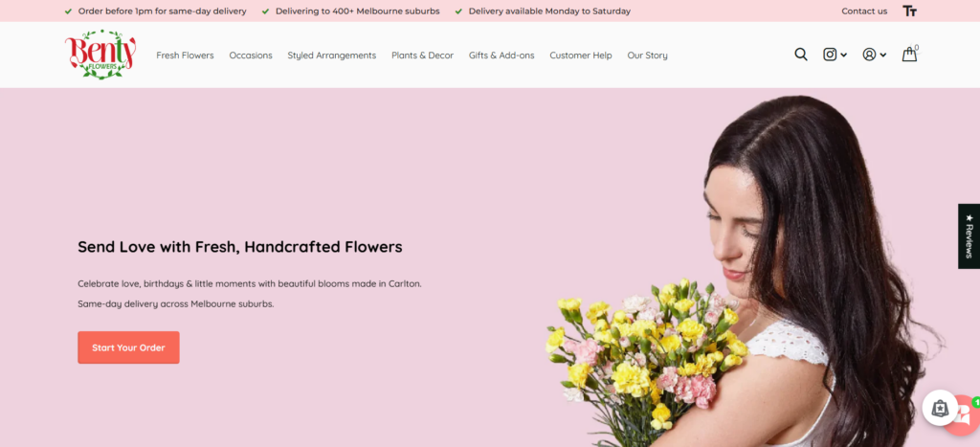This screenshot has width=980, height=447.
Task: Open the shopping bag cart icon
Action: (909, 55)
